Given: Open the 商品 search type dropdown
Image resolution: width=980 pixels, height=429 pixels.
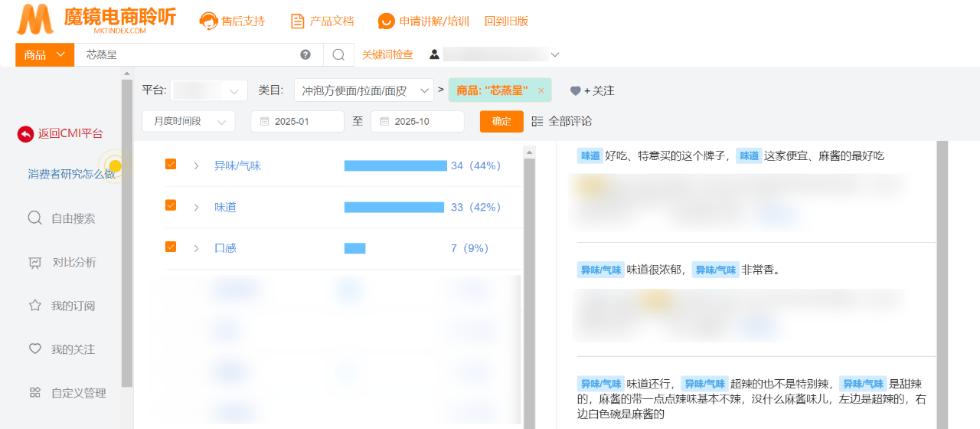Looking at the screenshot, I should click(x=44, y=54).
